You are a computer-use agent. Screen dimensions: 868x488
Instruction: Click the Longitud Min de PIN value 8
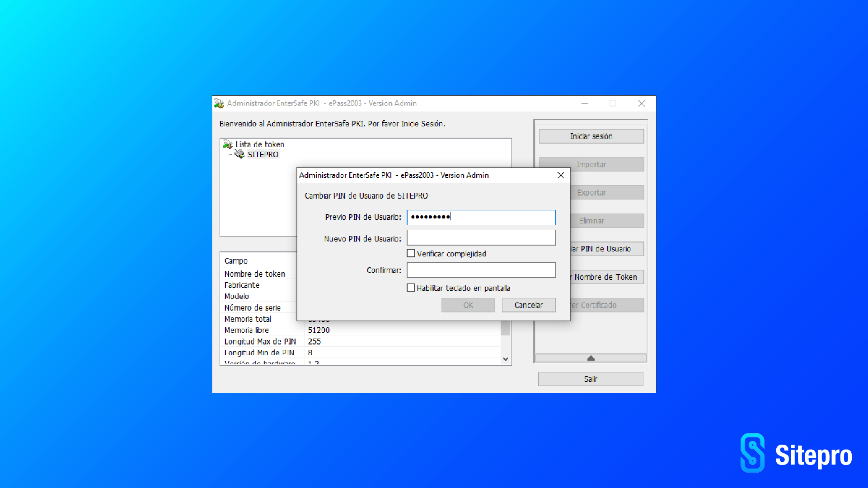310,353
